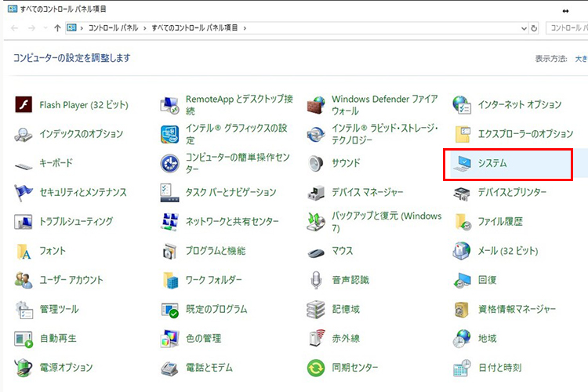The image size is (588, 392).
Task: Go forward with the forward arrow
Action: [x=32, y=28]
